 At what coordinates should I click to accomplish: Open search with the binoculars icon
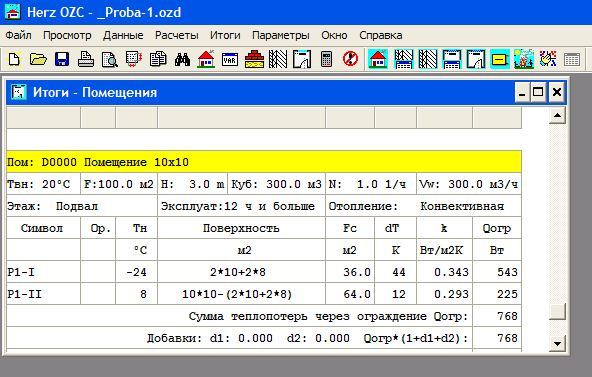point(182,59)
